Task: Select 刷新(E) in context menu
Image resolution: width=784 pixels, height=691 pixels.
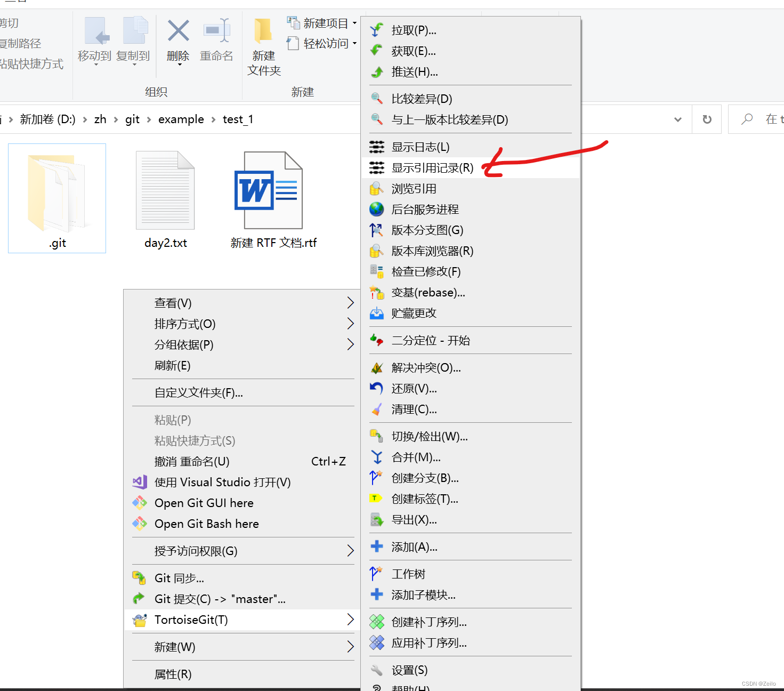Action: pyautogui.click(x=242, y=365)
